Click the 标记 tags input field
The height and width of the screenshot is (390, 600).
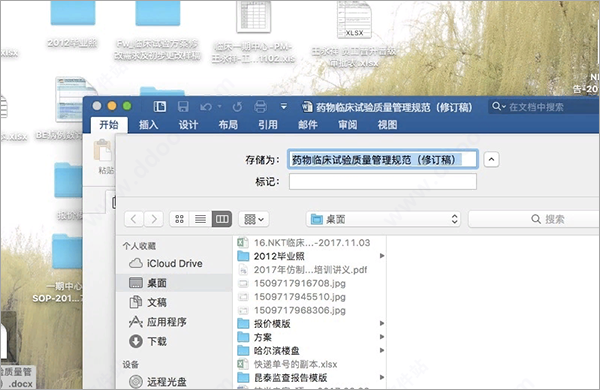pyautogui.click(x=383, y=181)
